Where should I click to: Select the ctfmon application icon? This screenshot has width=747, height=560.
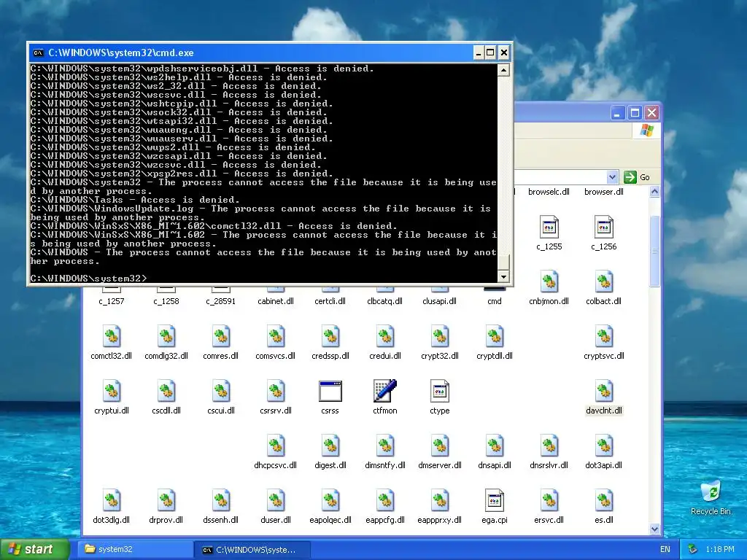385,391
